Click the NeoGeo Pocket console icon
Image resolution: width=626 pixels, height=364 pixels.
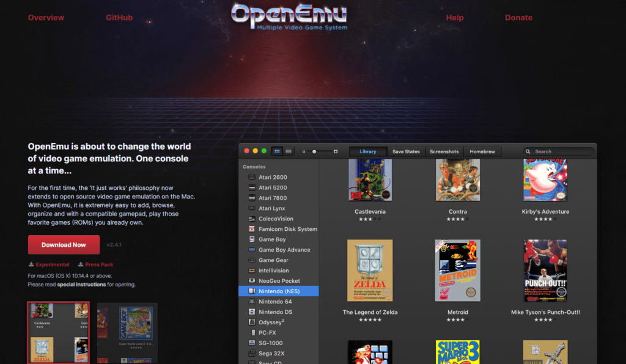pos(252,281)
